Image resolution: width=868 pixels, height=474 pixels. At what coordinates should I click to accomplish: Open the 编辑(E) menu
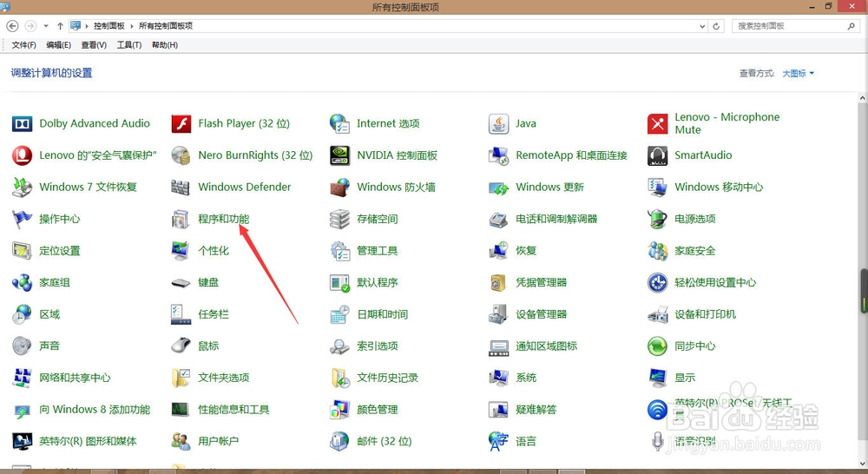tap(58, 45)
